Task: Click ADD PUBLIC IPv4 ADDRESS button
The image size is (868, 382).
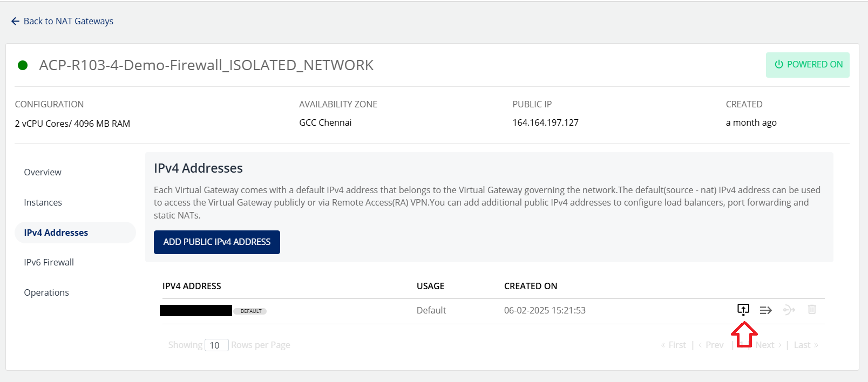Action: coord(217,242)
